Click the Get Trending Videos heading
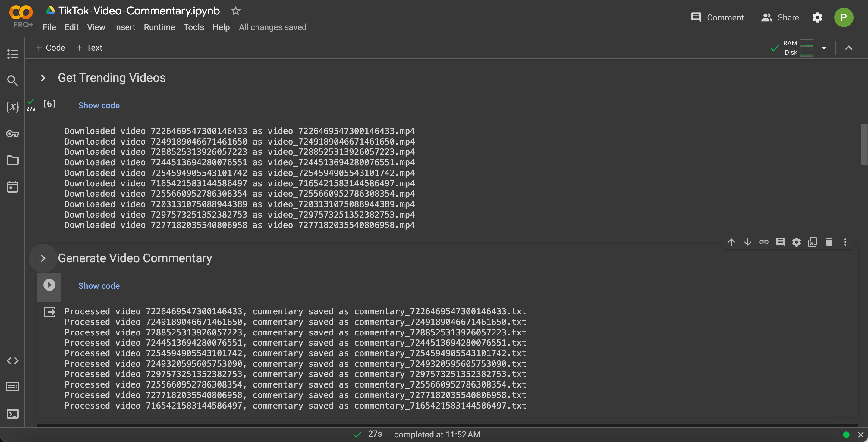 112,78
